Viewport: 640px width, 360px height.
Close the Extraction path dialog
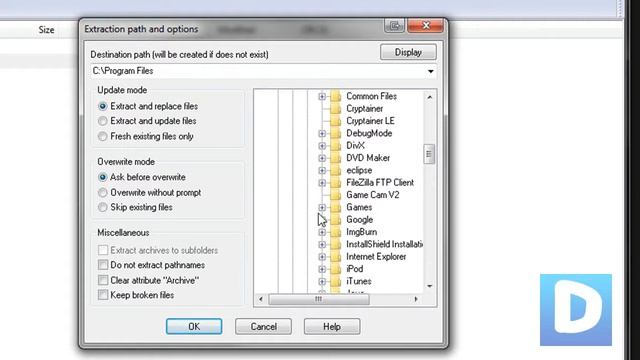pos(425,26)
